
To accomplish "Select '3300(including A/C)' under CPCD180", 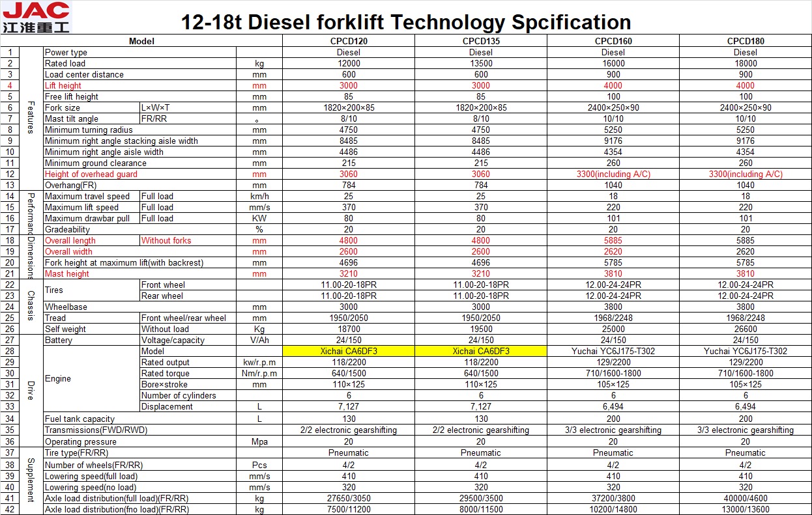I will click(746, 174).
